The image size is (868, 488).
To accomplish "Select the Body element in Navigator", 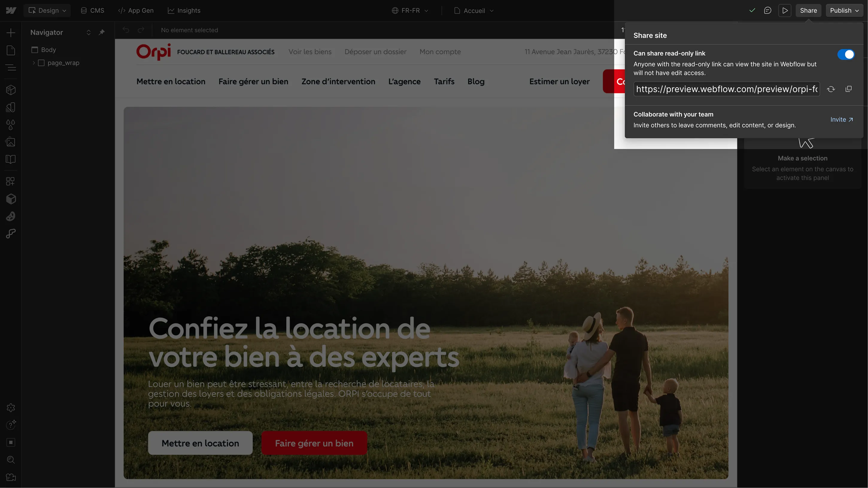I will [48, 50].
